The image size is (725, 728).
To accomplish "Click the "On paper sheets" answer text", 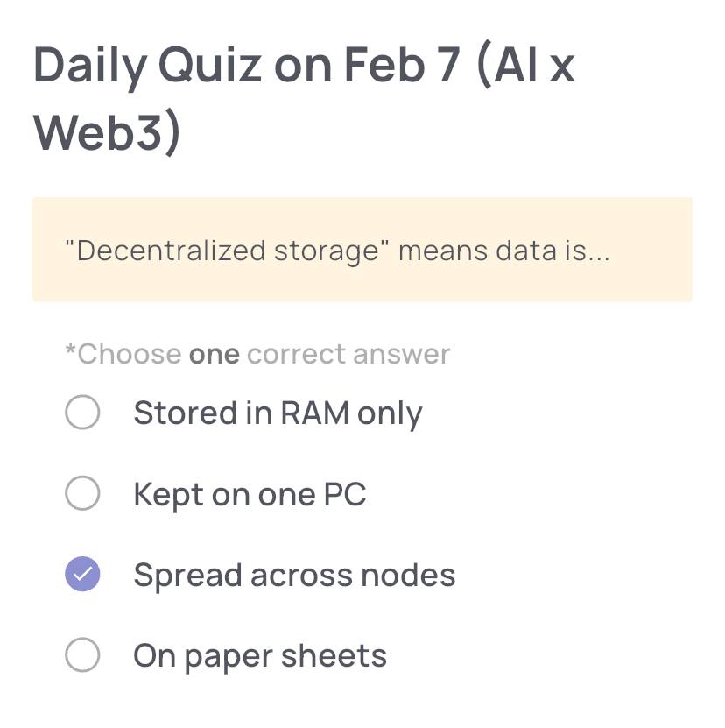I will 260,655.
